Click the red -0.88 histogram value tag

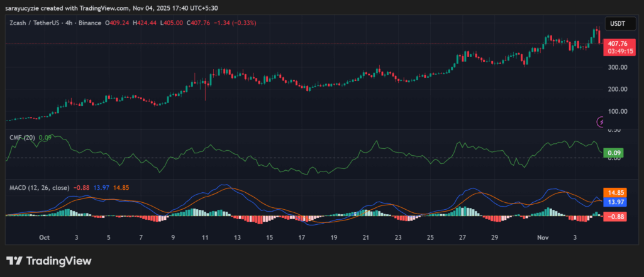click(x=613, y=216)
